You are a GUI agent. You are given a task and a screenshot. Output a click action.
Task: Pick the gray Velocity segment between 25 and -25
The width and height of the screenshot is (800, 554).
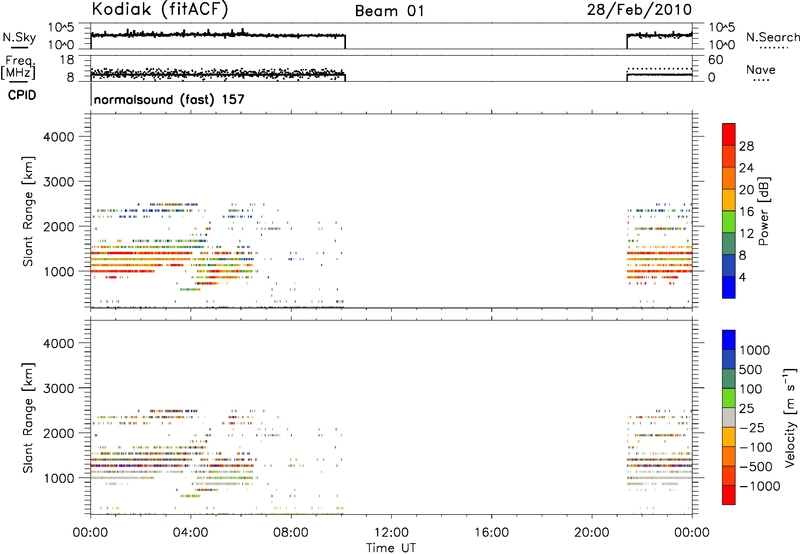[729, 417]
